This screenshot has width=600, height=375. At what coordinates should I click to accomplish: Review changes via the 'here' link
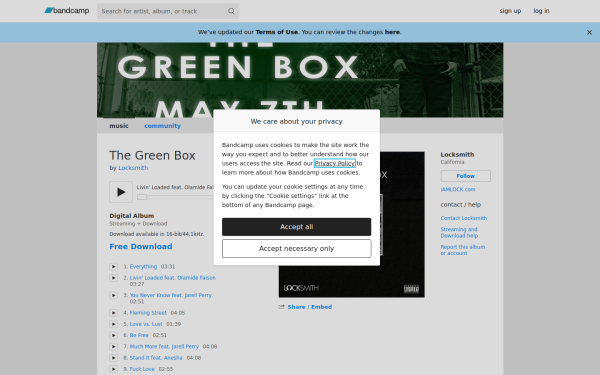click(x=392, y=32)
